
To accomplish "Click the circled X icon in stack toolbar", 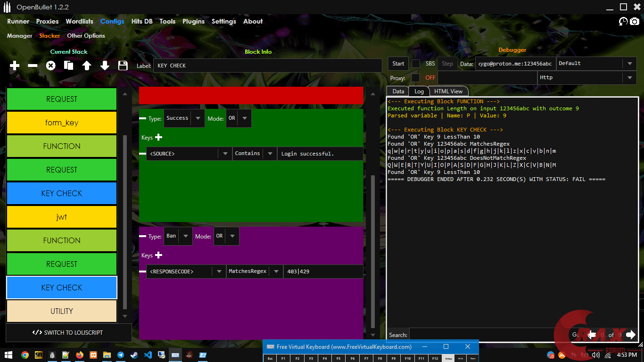I will coord(50,66).
